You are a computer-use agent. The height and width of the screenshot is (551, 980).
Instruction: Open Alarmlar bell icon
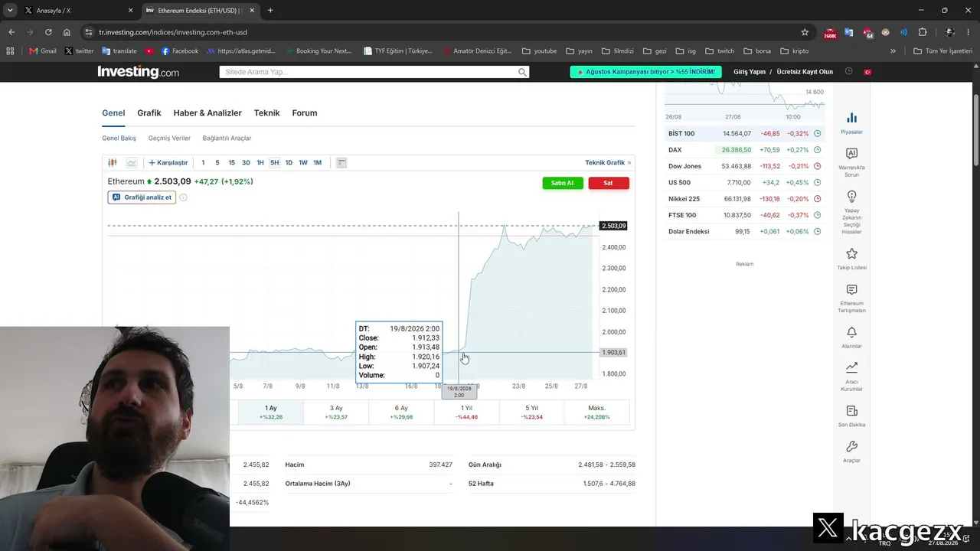[851, 332]
